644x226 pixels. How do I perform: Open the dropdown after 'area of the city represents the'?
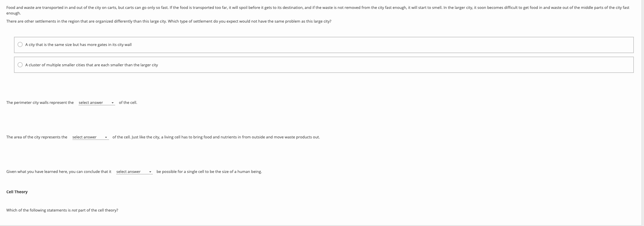click(91, 137)
